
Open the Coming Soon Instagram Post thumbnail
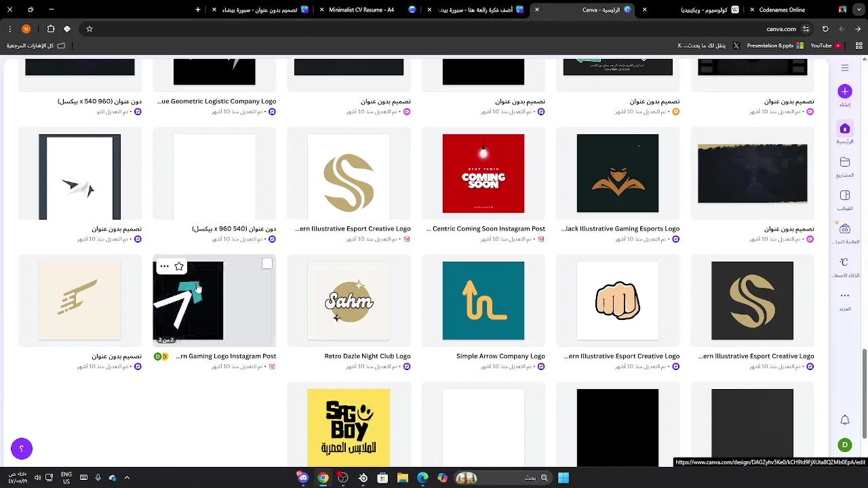[484, 174]
